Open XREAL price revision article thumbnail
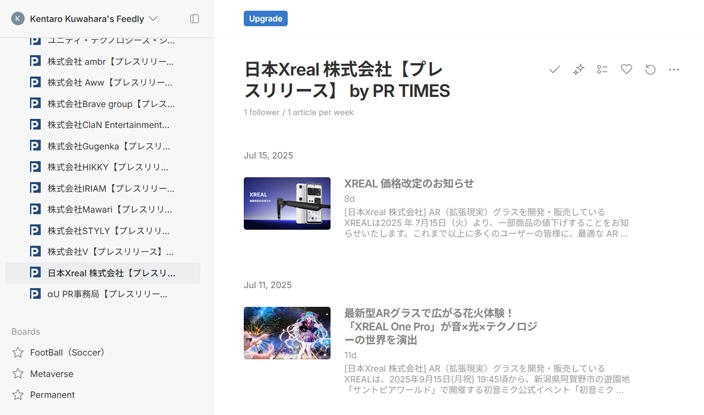The width and height of the screenshot is (704, 415). 287,203
